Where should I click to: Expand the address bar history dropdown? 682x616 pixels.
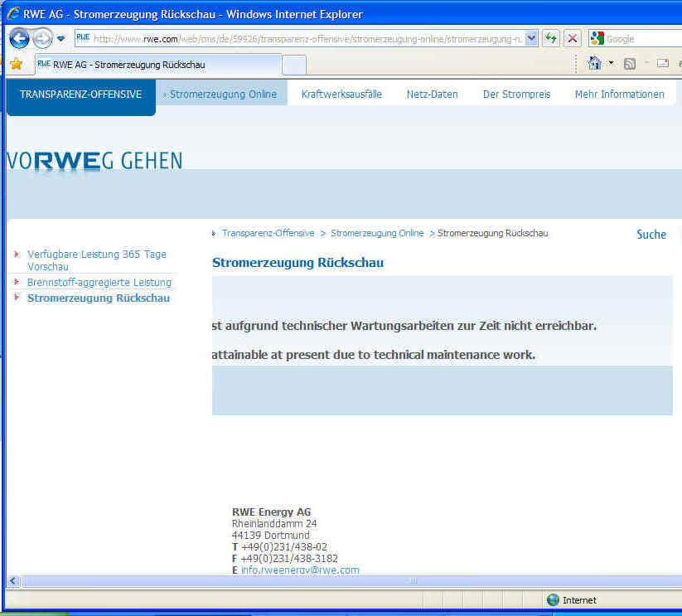tap(531, 39)
